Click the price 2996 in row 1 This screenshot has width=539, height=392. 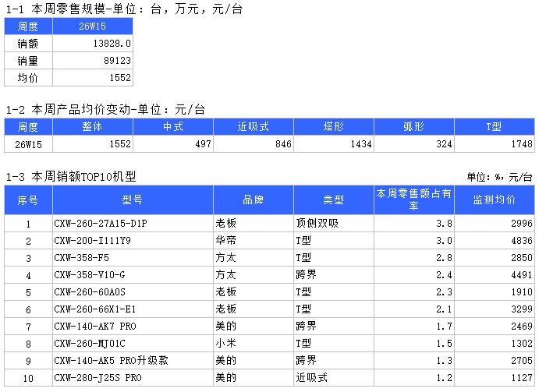(x=522, y=224)
